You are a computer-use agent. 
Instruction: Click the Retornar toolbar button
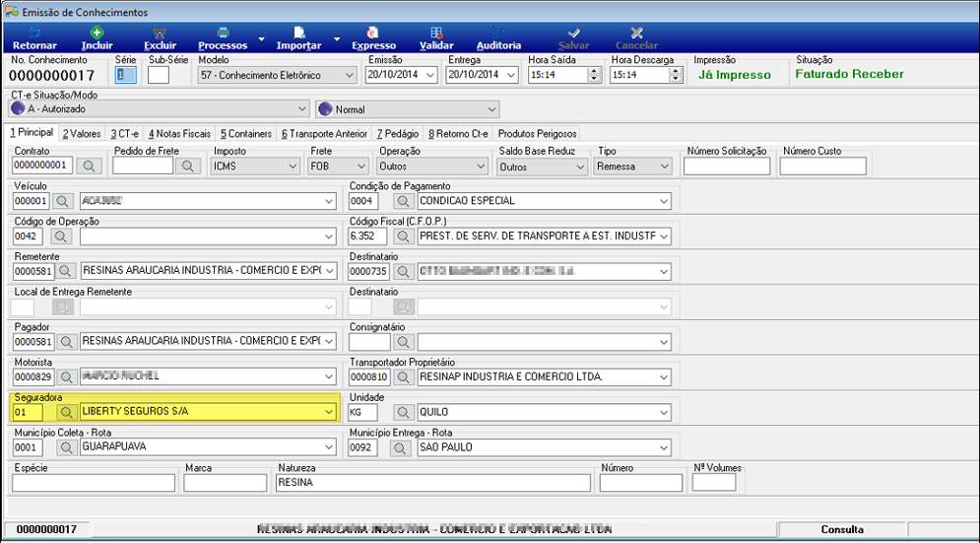point(34,38)
